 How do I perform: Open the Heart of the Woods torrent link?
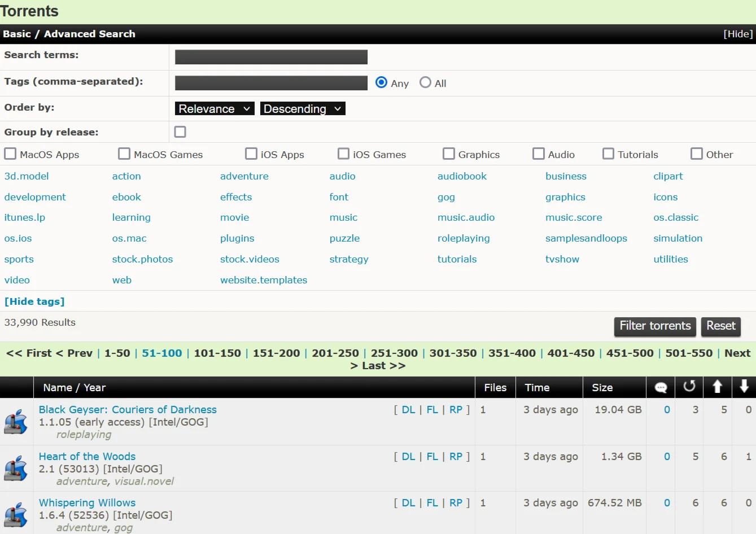(87, 456)
